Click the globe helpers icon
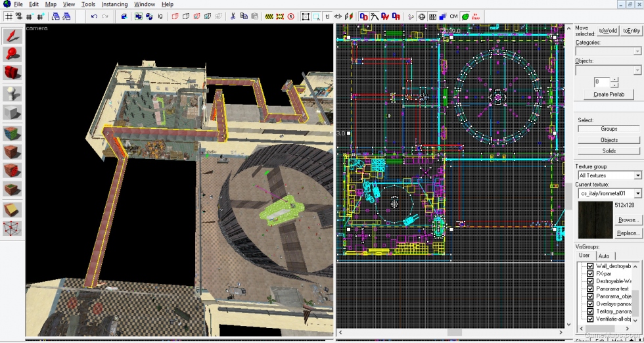 421,16
